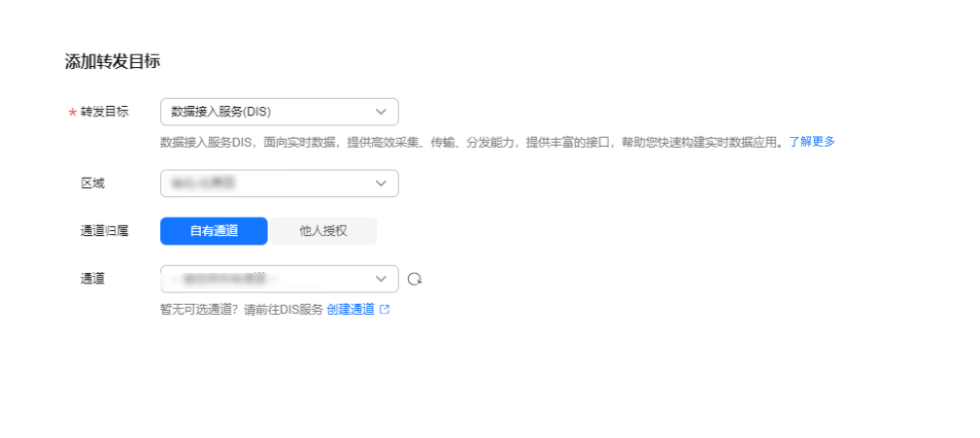Refresh the channel list icon
This screenshot has width=980, height=438.
pyautogui.click(x=415, y=280)
